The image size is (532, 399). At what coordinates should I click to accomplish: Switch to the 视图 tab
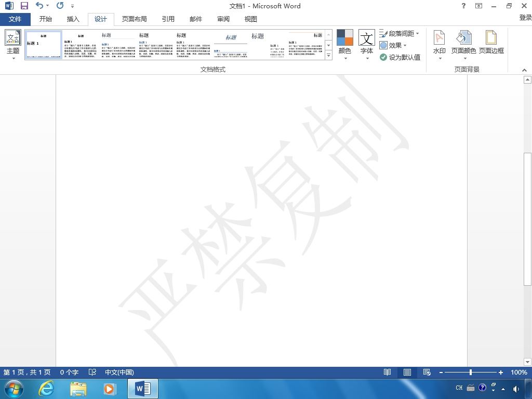click(x=251, y=19)
